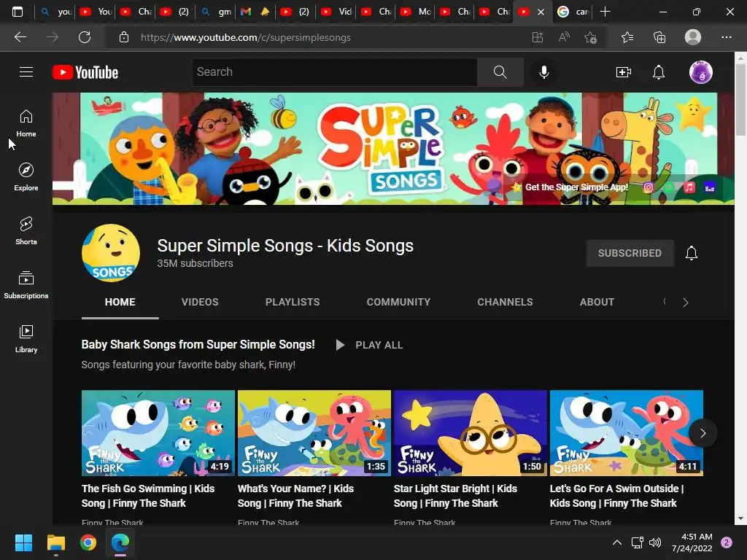Open Library in the sidebar
This screenshot has height=560, width=747.
coord(26,338)
